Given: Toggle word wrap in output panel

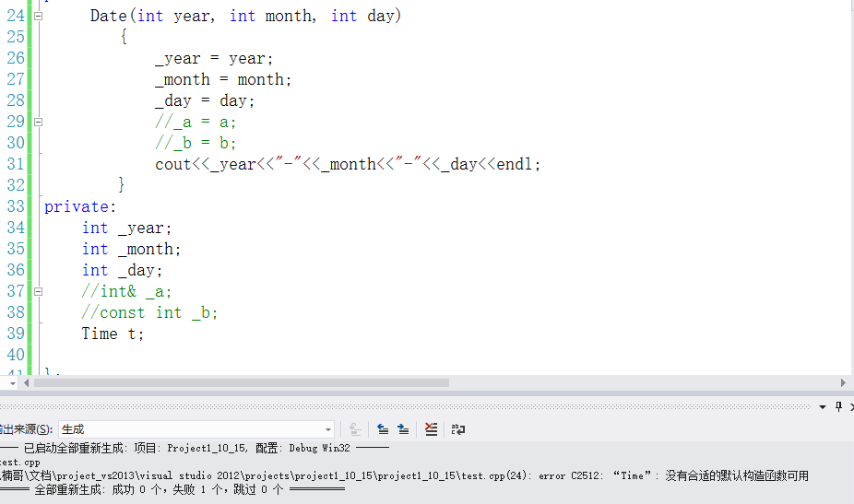Looking at the screenshot, I should click(458, 429).
